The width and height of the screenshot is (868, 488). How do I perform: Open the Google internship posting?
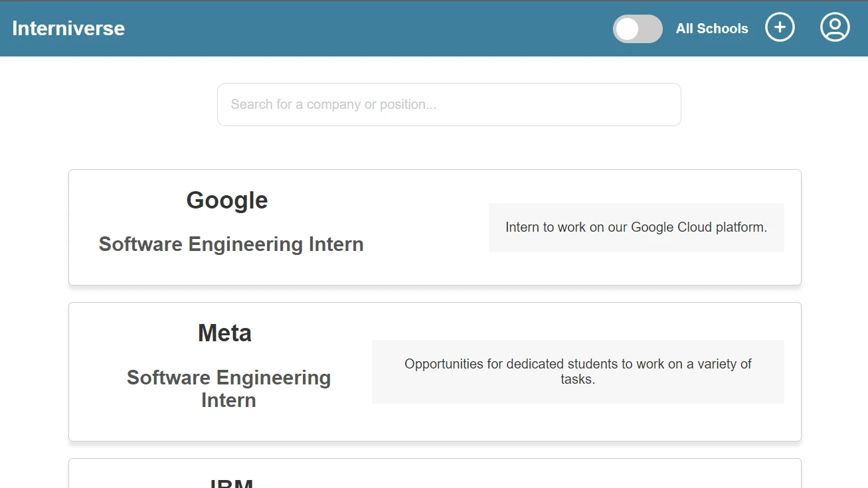[x=434, y=227]
